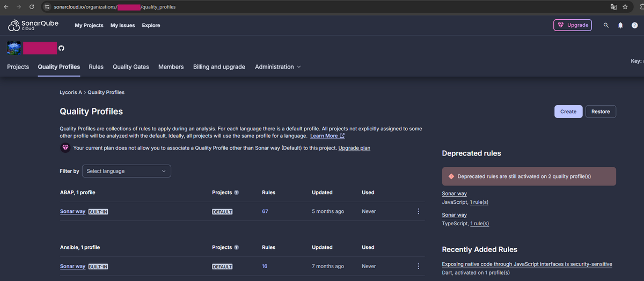The height and width of the screenshot is (281, 644).
Task: Click the BUILT-IN badge in the ABAP row
Action: [98, 212]
